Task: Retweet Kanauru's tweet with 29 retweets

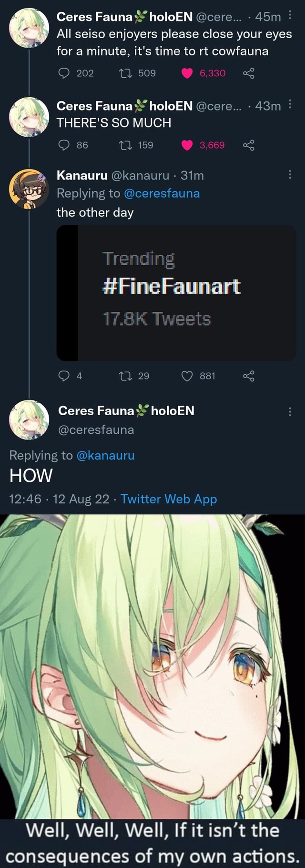Action: click(x=125, y=376)
